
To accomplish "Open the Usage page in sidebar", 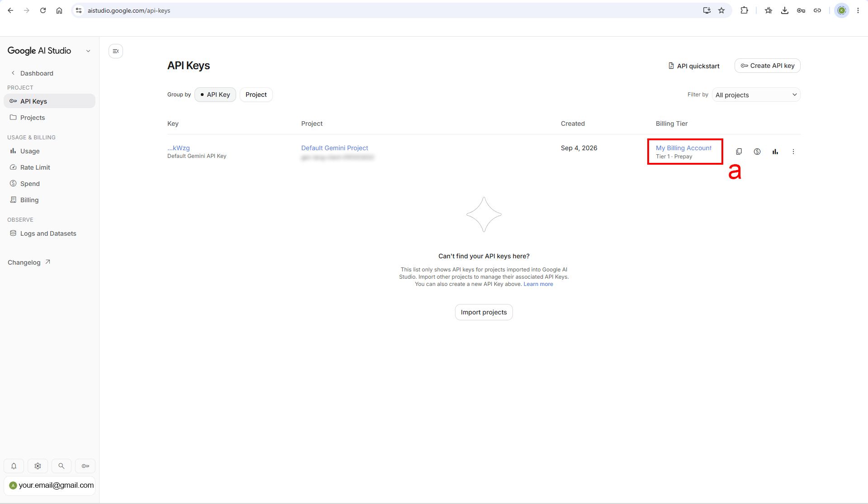I will [49, 151].
